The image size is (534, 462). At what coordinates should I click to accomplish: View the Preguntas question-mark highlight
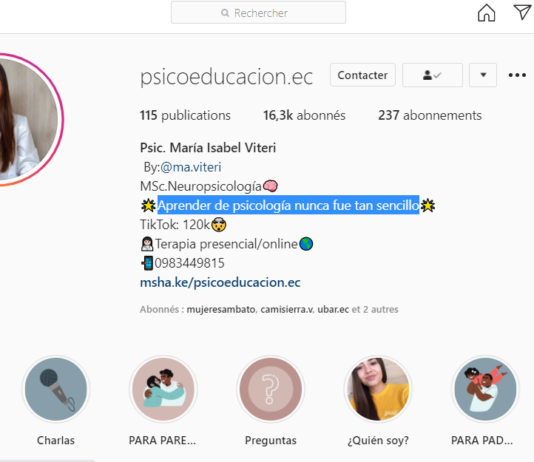[x=271, y=389]
